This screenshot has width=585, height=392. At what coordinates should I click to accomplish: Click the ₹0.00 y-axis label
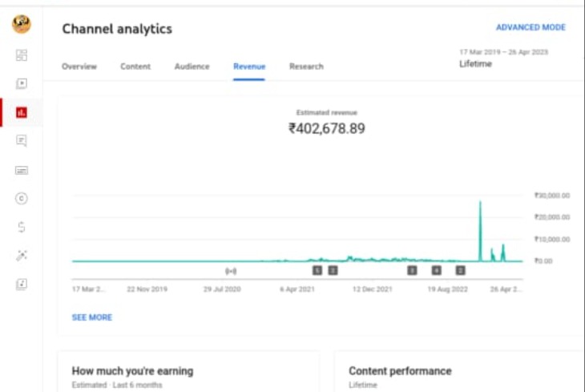click(543, 261)
